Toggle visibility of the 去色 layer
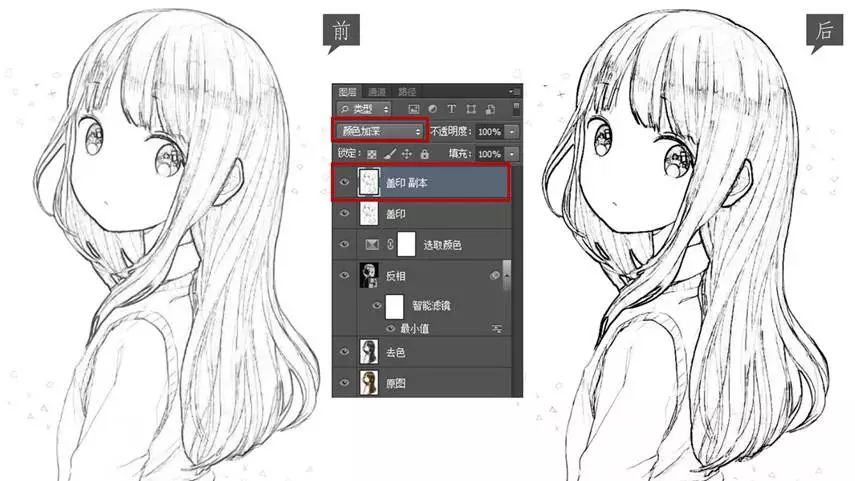855x481 pixels. (345, 353)
